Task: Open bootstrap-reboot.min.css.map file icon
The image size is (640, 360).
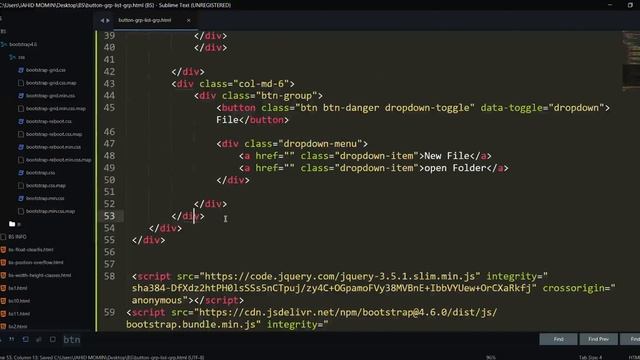Action: (21, 160)
